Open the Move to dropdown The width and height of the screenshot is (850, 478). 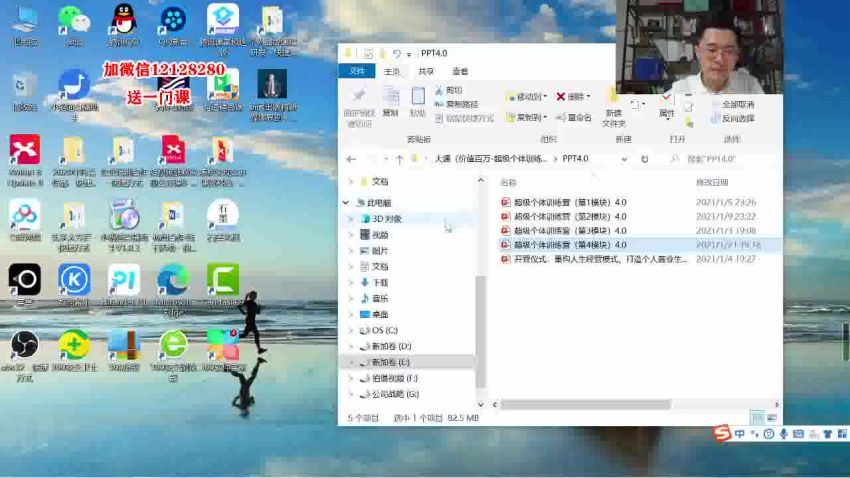526,96
